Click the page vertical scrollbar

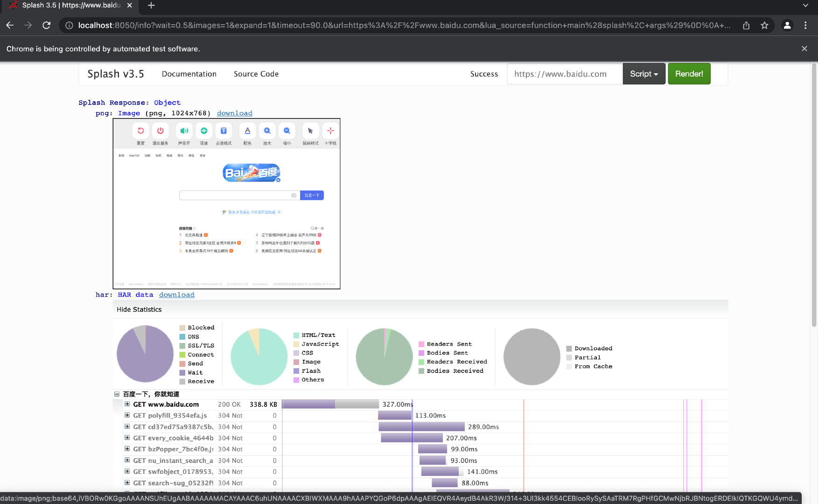click(814, 196)
